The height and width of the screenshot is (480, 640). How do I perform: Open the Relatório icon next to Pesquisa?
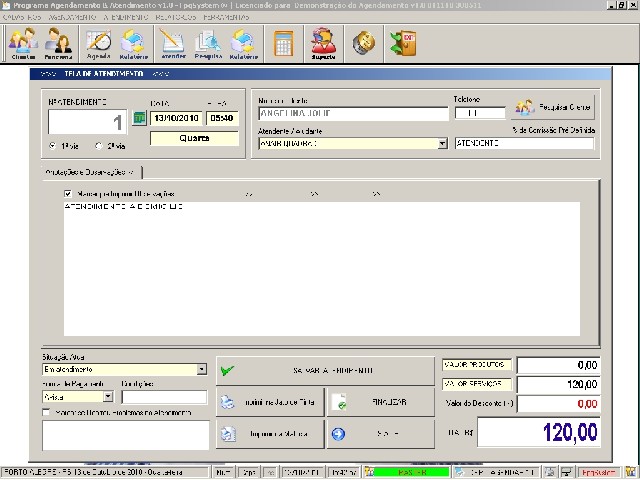point(244,43)
